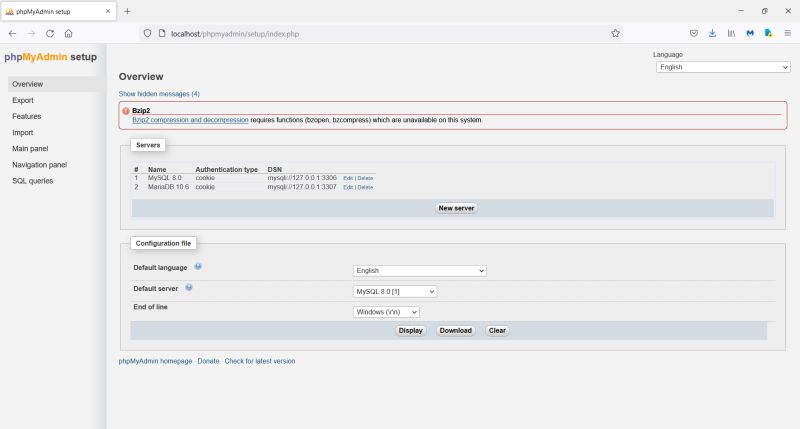Click the Configuration file section label

click(x=163, y=243)
